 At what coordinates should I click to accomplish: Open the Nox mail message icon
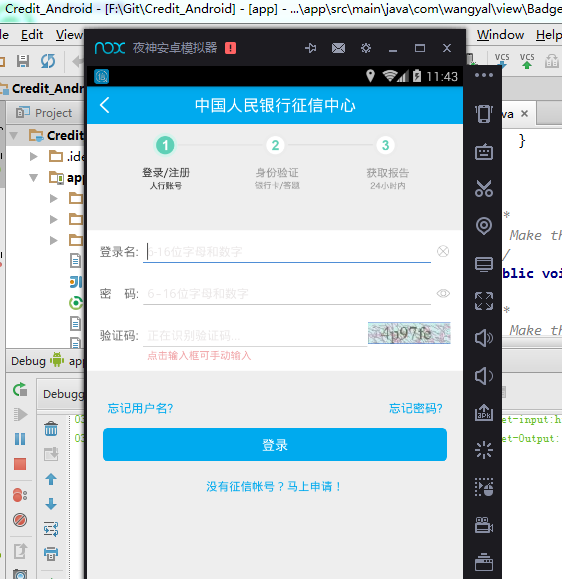pos(338,48)
